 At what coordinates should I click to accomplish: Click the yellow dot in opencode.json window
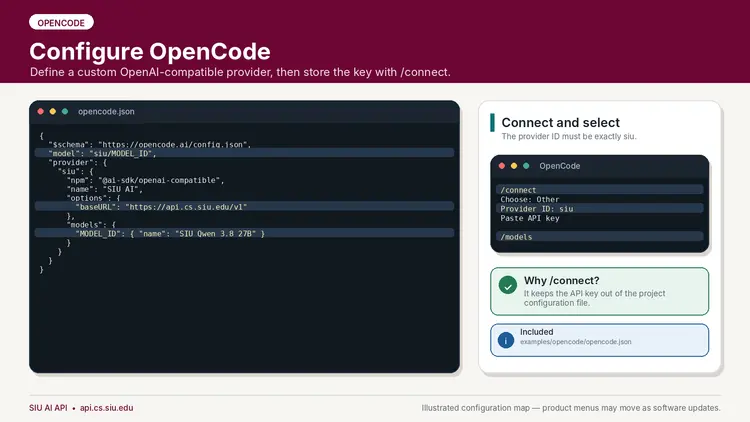[53, 111]
